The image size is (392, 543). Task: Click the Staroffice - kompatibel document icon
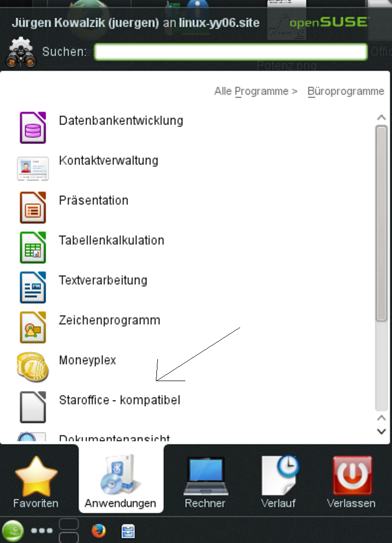[x=33, y=407]
